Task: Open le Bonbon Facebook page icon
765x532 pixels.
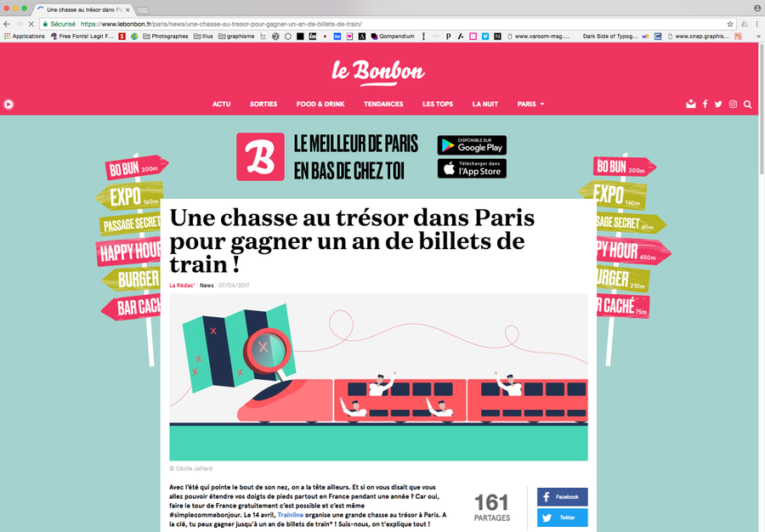Action: (x=705, y=104)
